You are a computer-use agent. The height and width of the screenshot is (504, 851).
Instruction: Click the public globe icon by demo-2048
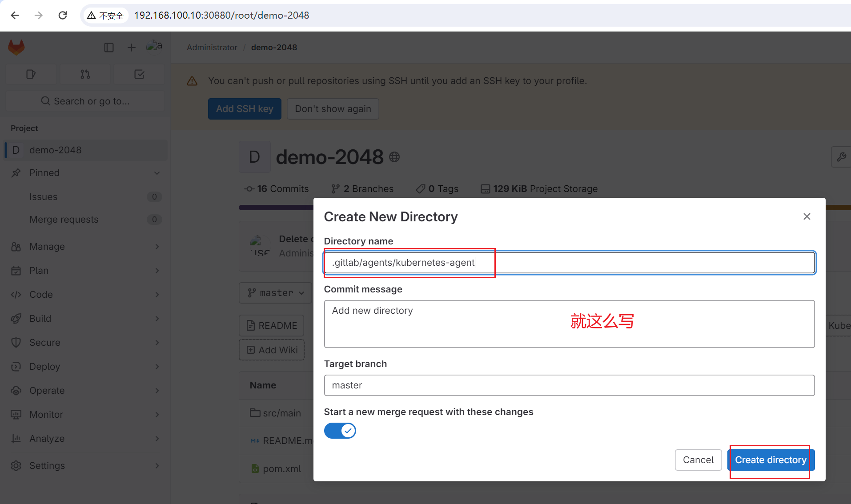(394, 157)
